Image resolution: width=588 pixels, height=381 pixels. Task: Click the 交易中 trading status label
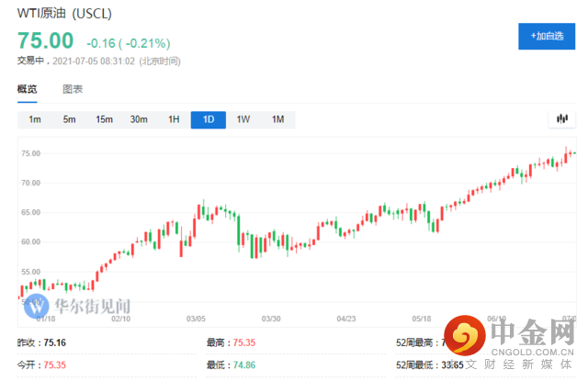tap(30, 61)
